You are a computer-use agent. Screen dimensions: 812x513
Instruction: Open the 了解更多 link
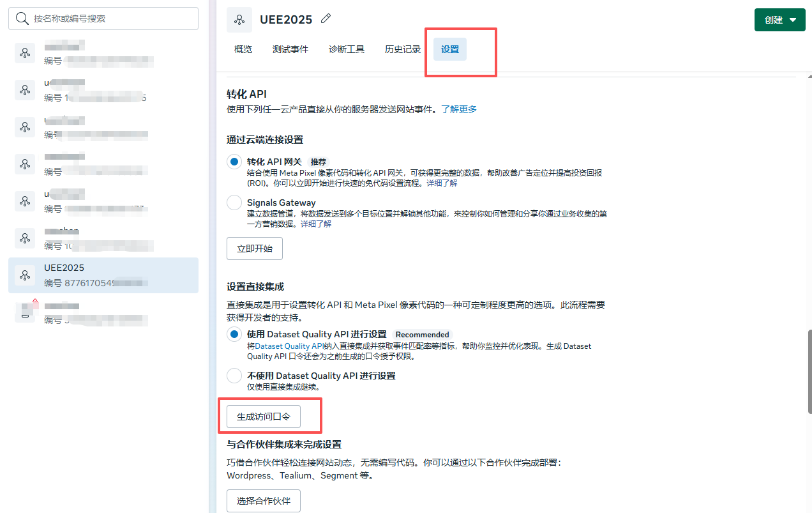[x=459, y=109]
